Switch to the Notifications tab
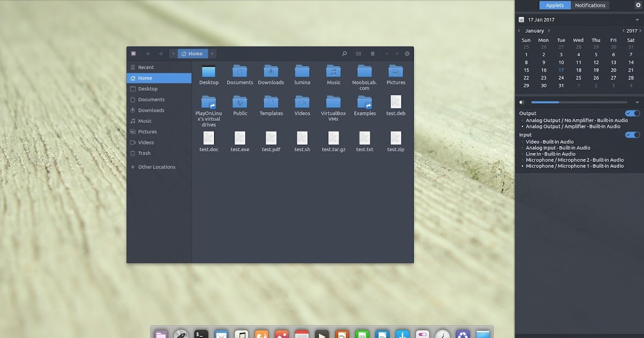The width and height of the screenshot is (644, 338). 590,5
